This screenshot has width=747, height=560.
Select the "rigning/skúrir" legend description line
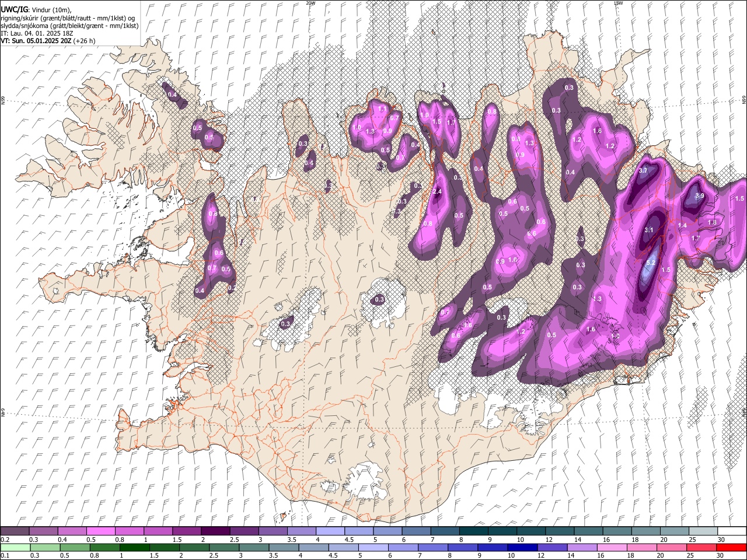(x=68, y=18)
